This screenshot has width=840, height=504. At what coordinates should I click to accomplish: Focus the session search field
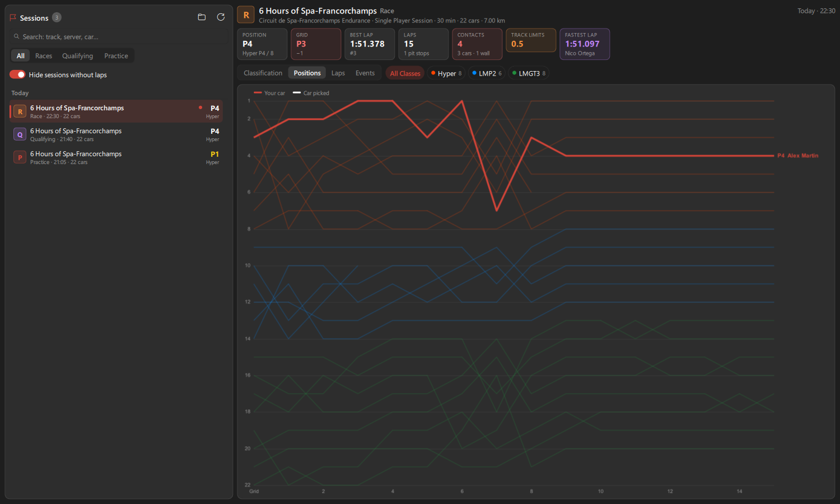point(119,36)
